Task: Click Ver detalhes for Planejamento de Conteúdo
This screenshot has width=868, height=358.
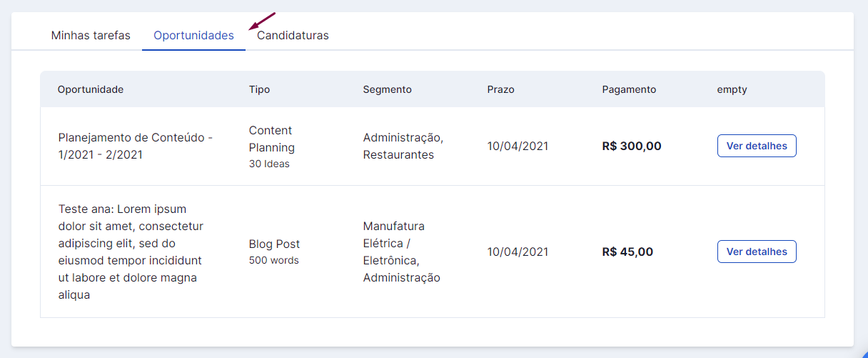Action: coord(757,146)
